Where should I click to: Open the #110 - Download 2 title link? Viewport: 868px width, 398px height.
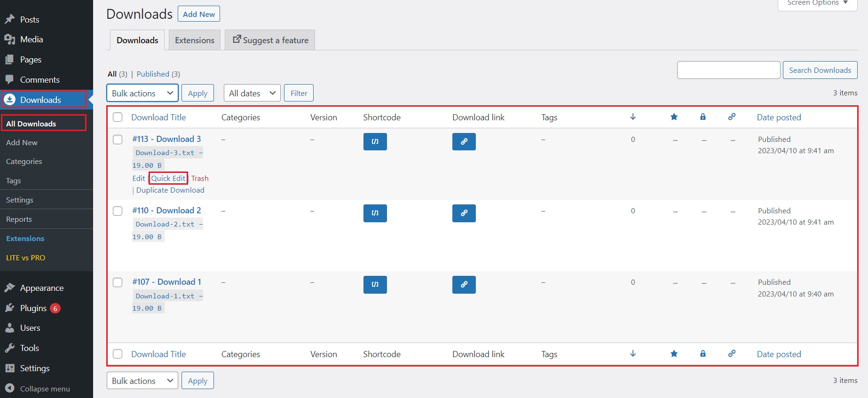click(167, 211)
